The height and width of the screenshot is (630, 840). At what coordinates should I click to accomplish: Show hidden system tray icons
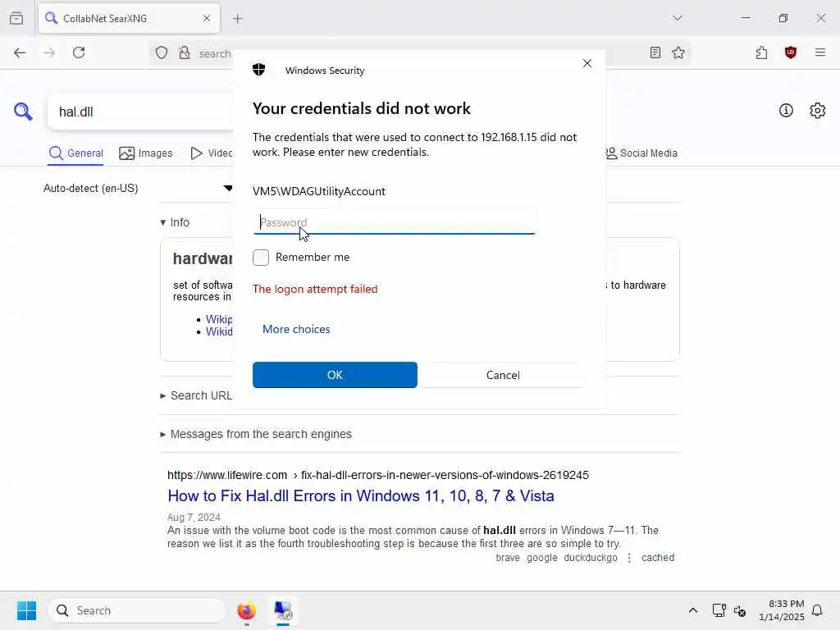(x=692, y=610)
